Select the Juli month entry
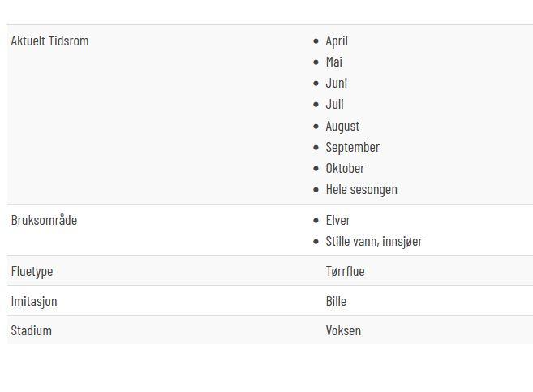The width and height of the screenshot is (533, 392). (x=334, y=105)
